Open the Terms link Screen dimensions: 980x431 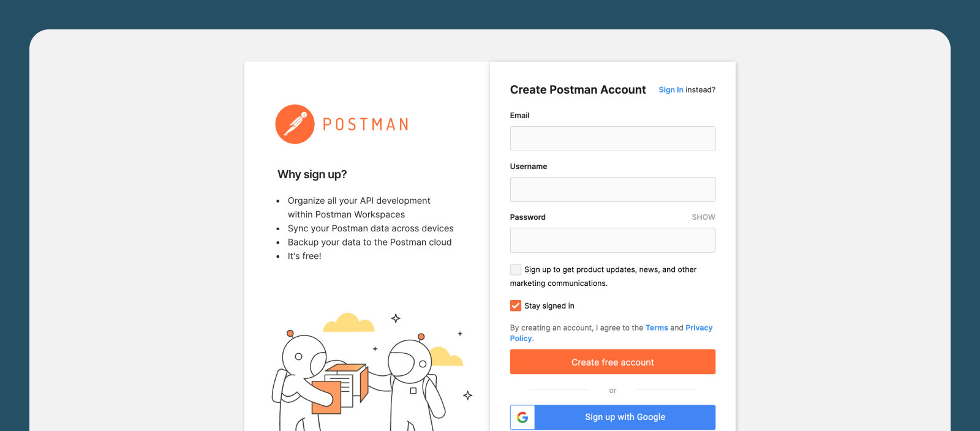(657, 328)
